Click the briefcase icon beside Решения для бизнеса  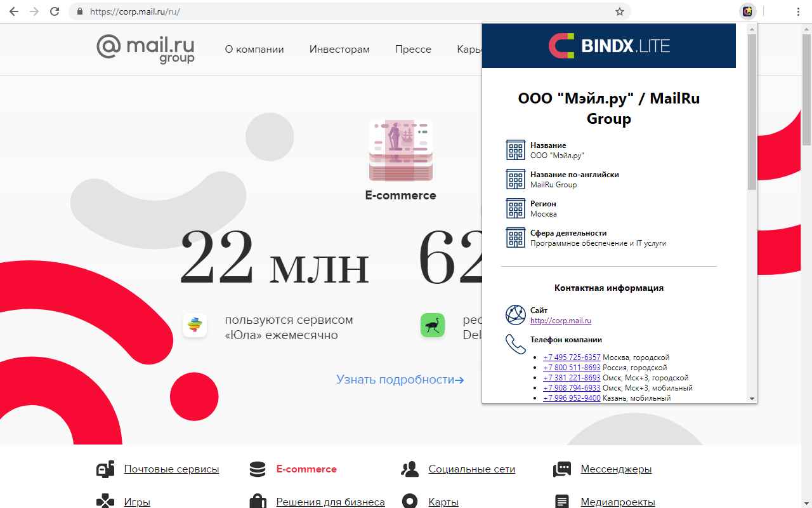[258, 502]
